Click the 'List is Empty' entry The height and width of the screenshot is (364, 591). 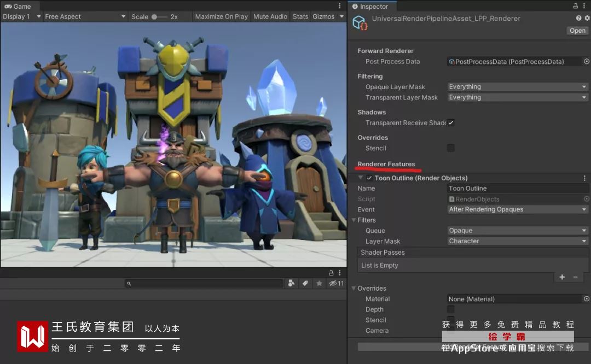(x=380, y=266)
